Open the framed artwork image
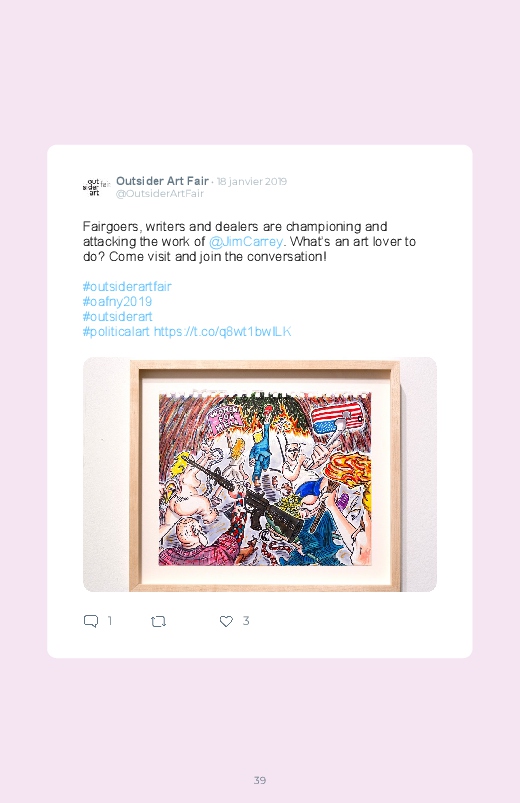The height and width of the screenshot is (803, 520). click(260, 474)
